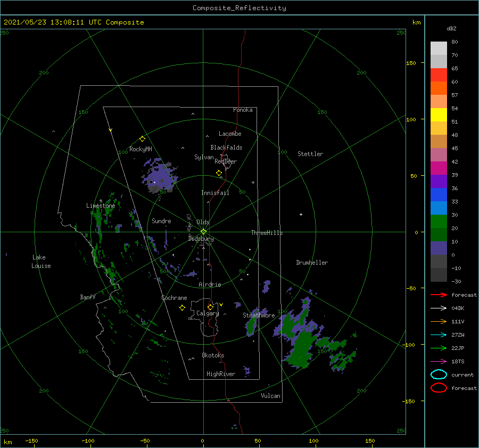479x448 pixels.
Task: Click the Banff label on map
Action: 88,297
